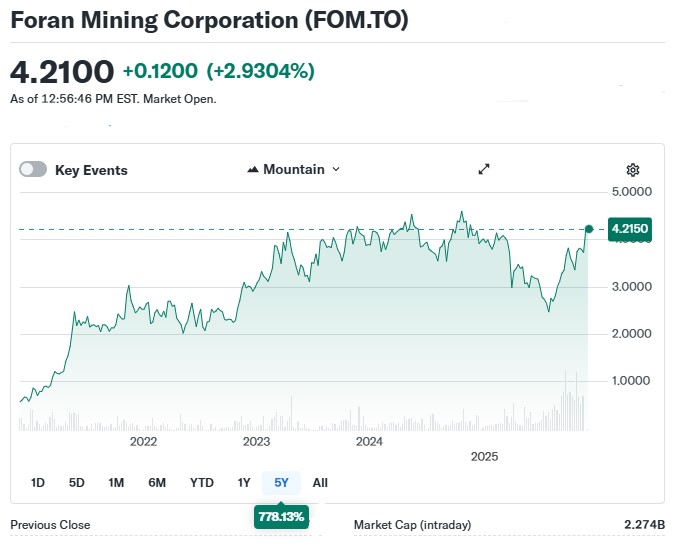This screenshot has width=674, height=545.
Task: Select the highlighted 5Y range
Action: 282,482
